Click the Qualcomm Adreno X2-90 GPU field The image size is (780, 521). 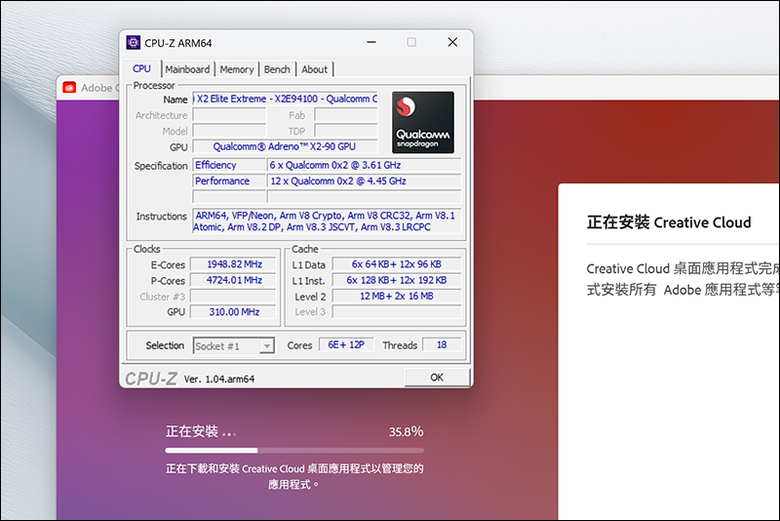point(285,147)
